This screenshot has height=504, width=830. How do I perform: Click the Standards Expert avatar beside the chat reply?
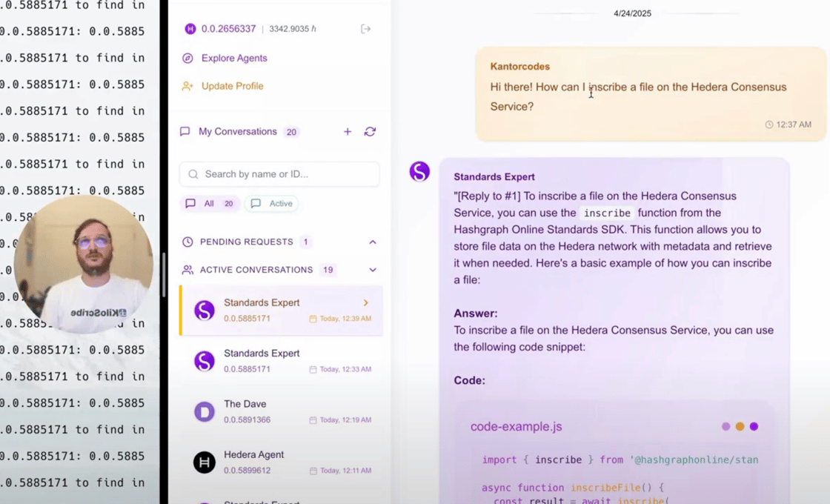click(x=419, y=171)
